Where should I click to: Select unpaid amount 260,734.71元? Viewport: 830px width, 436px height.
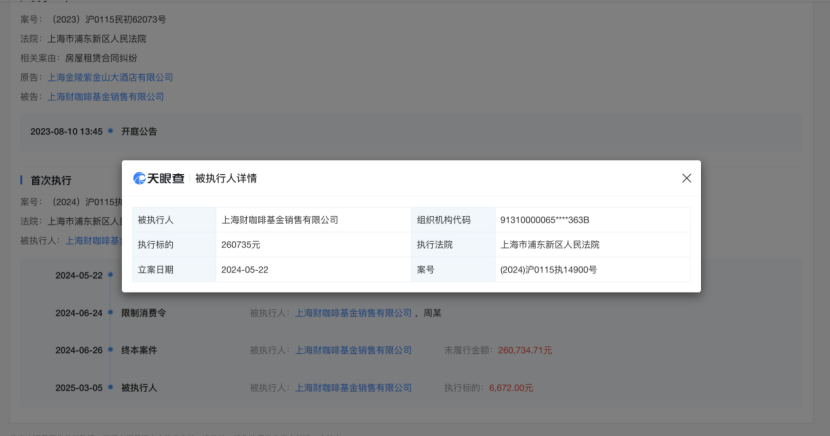(525, 350)
